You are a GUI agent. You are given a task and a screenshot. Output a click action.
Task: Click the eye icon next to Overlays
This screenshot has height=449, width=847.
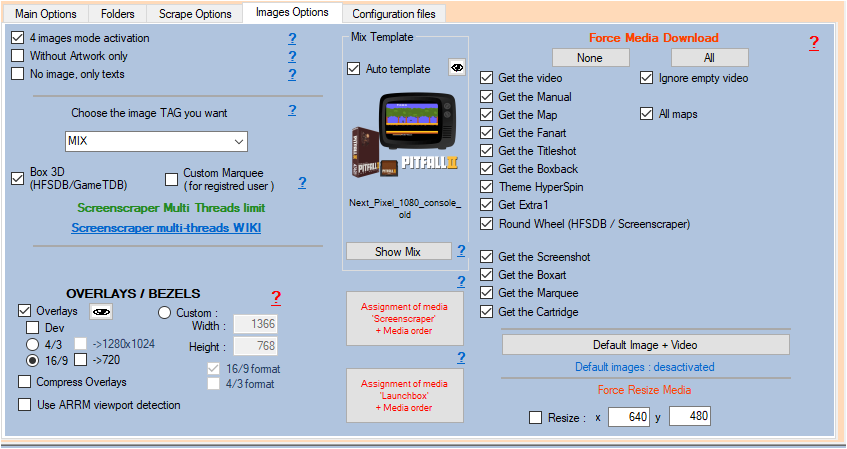point(101,312)
